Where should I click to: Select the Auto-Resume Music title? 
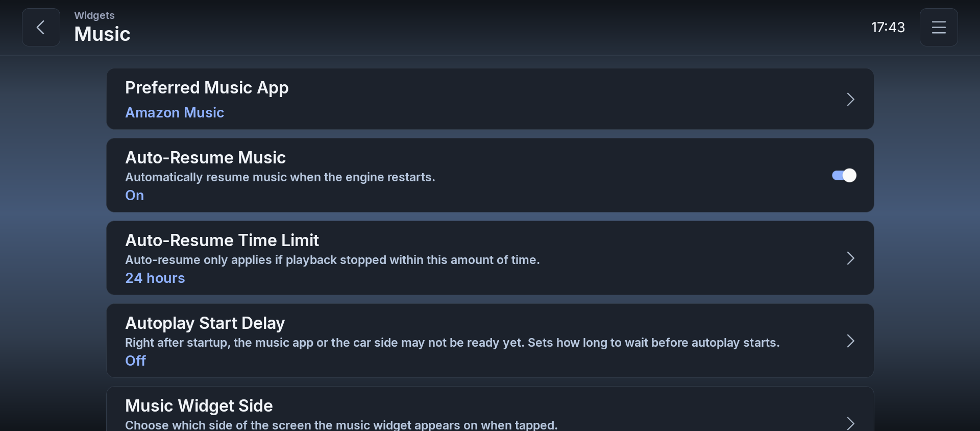click(205, 157)
